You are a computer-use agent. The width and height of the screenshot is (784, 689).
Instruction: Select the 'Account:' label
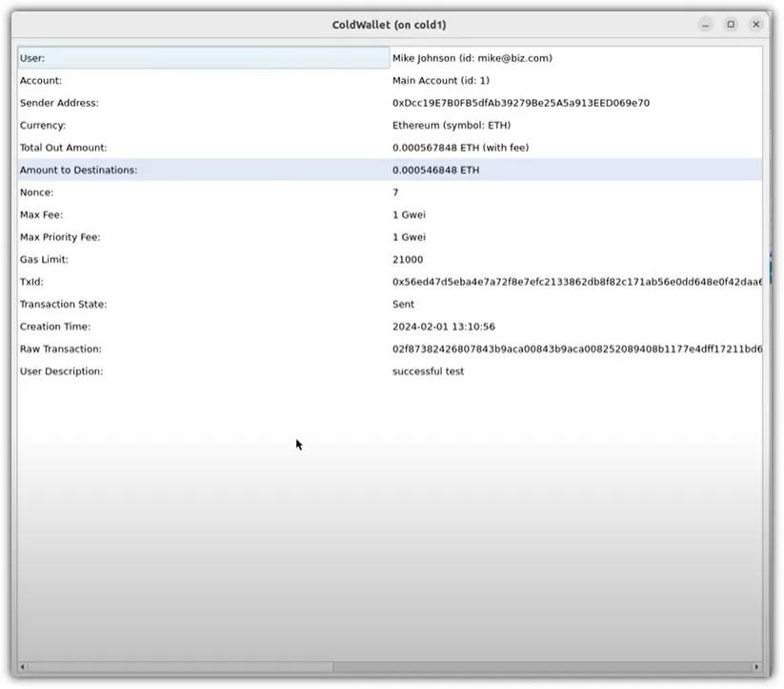[x=41, y=81]
